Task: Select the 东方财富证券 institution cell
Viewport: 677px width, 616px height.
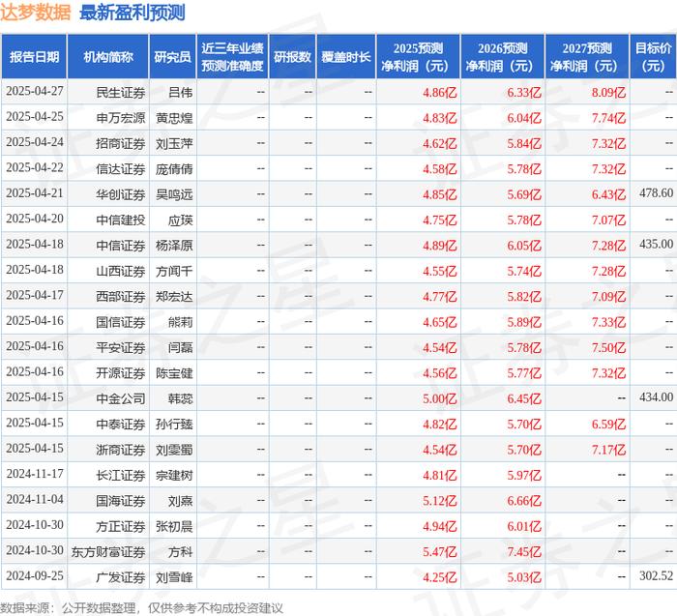Action: click(x=108, y=551)
